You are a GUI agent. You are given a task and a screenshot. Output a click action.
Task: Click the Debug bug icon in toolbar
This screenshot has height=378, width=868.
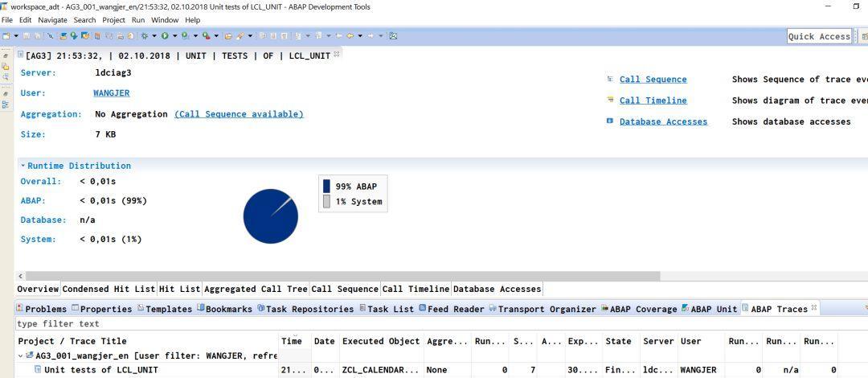click(144, 36)
